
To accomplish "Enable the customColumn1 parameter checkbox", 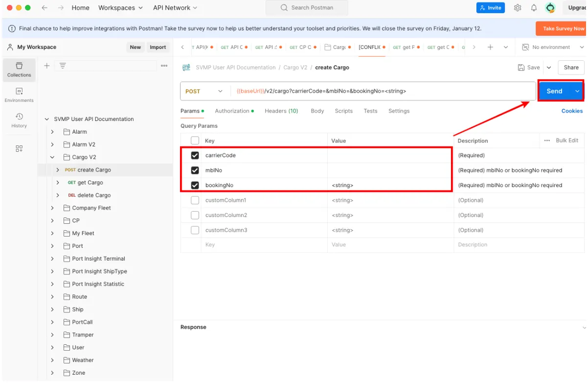I will (x=195, y=200).
